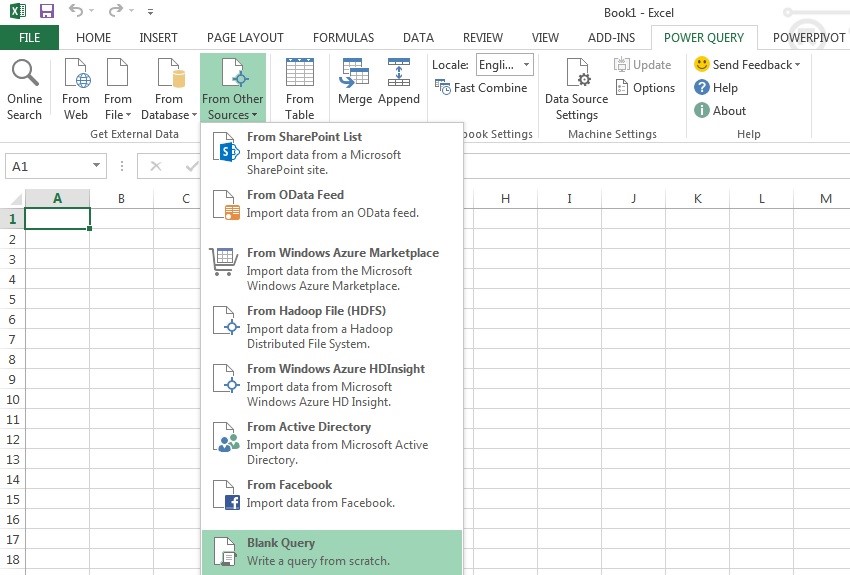The image size is (850, 575).
Task: Choose From Windows Azure Marketplace
Action: click(x=332, y=269)
